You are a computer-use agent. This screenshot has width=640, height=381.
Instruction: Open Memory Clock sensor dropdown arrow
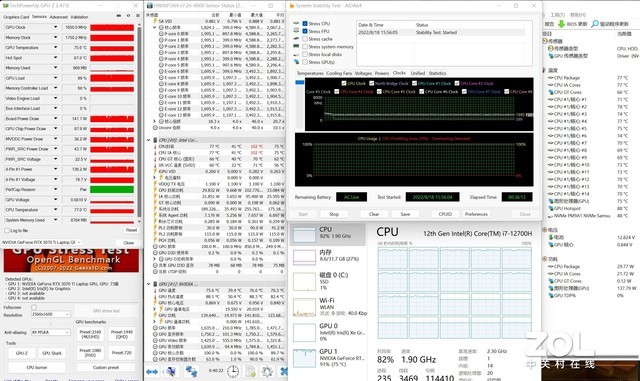56,37
